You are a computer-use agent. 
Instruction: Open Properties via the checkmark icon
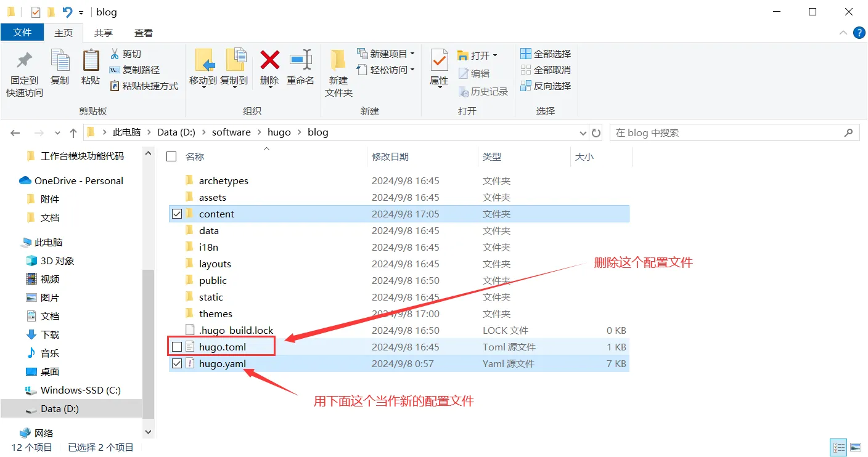pos(439,60)
